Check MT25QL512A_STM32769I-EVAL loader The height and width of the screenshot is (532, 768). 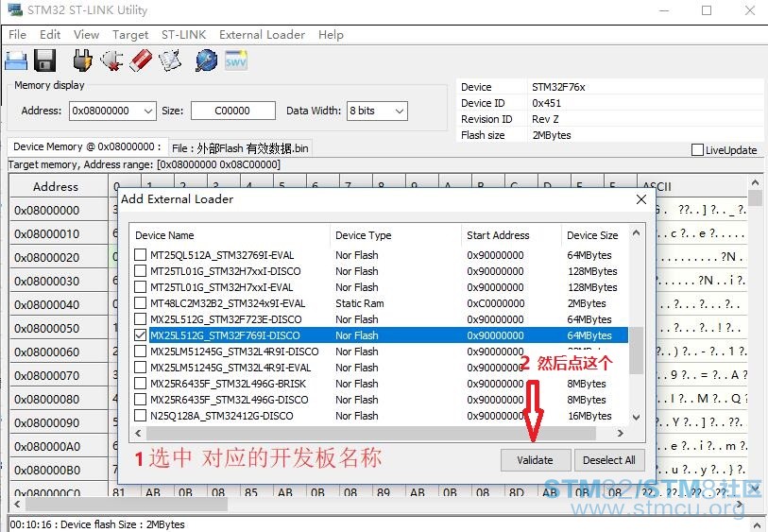tap(140, 255)
